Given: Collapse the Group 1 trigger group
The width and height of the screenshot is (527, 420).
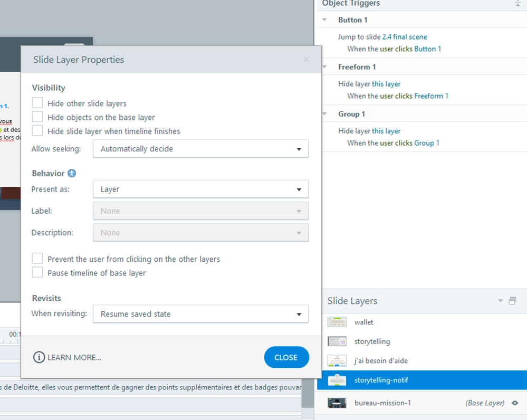Looking at the screenshot, I should (x=324, y=113).
